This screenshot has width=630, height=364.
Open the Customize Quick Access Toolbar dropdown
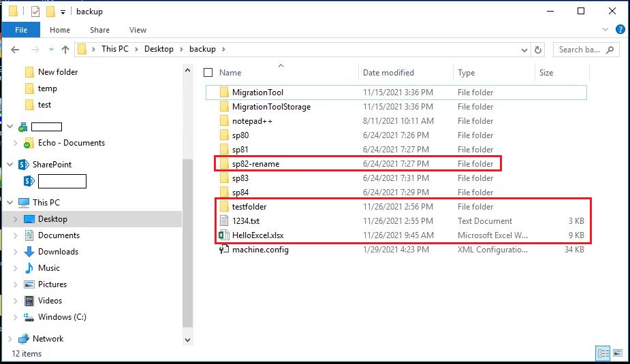(63, 12)
